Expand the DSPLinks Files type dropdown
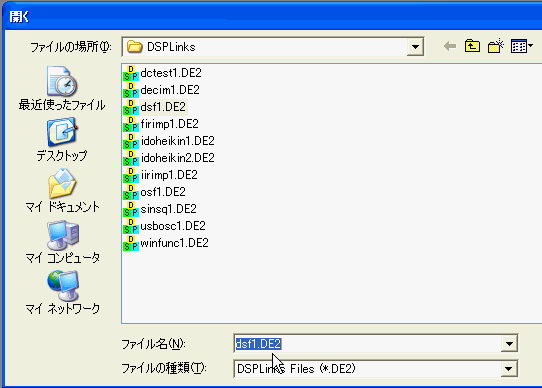The width and height of the screenshot is (542, 388). tap(508, 369)
